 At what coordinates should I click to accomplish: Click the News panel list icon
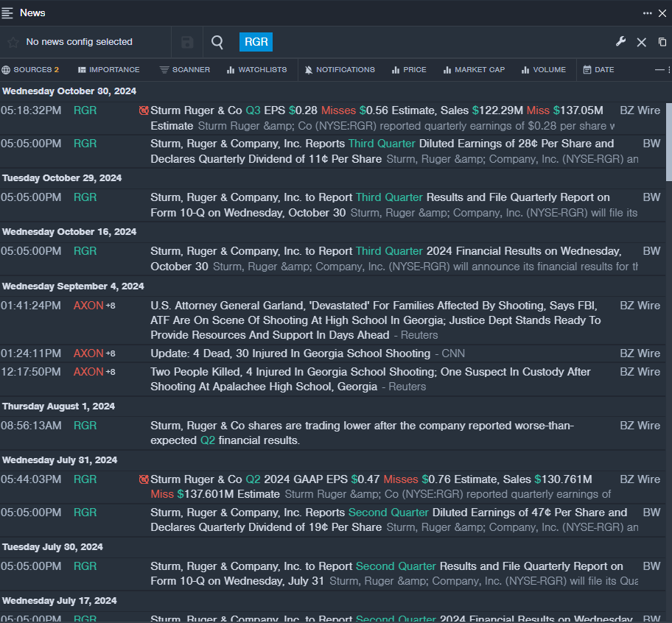(x=8, y=13)
